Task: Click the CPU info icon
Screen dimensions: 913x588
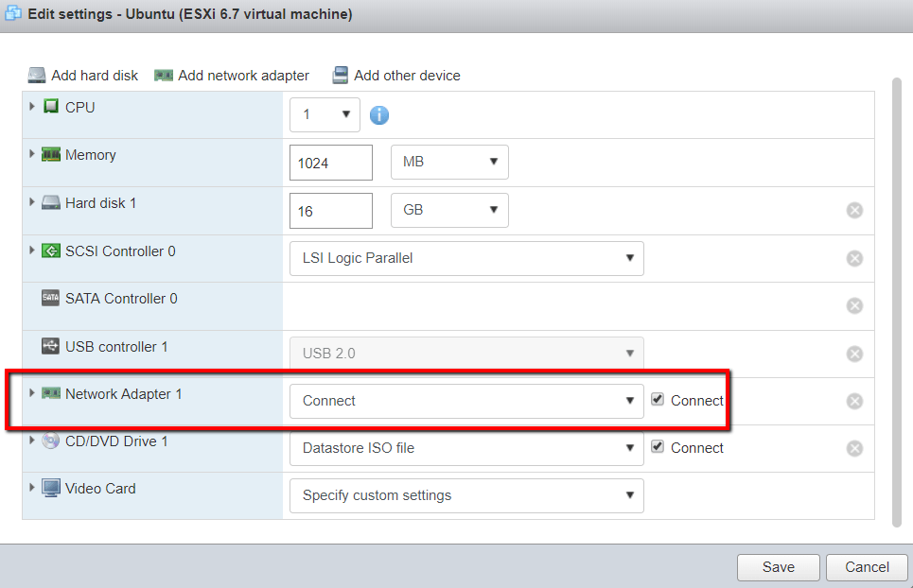Action: 379,115
